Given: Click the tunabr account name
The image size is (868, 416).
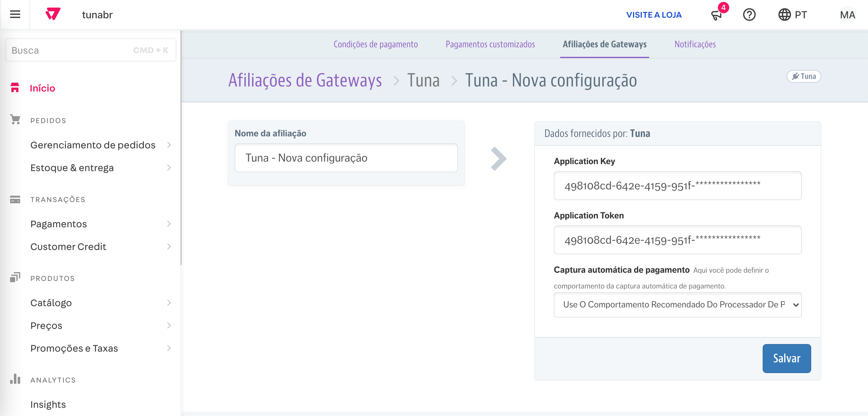Looking at the screenshot, I should click(97, 15).
